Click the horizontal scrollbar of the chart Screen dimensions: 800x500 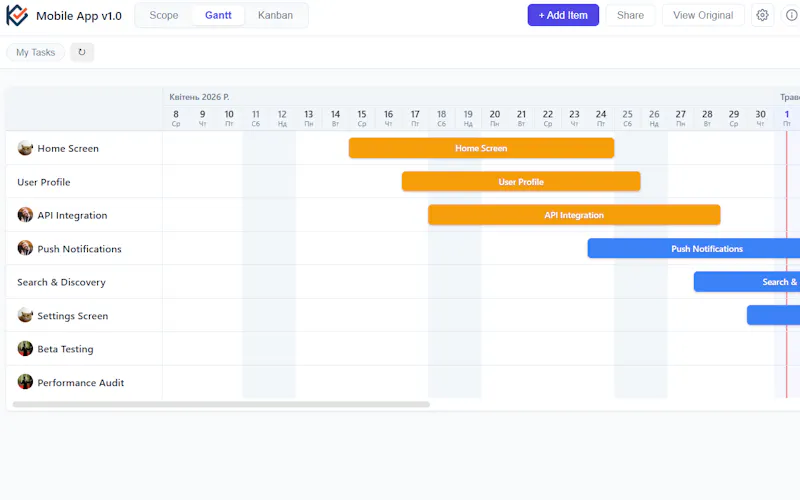click(x=221, y=404)
